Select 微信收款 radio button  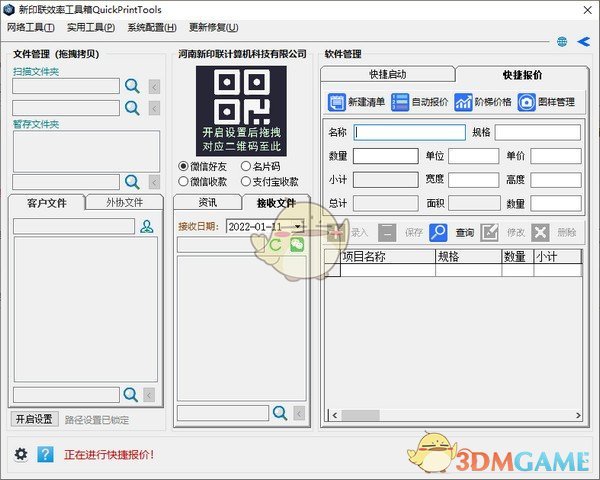183,181
